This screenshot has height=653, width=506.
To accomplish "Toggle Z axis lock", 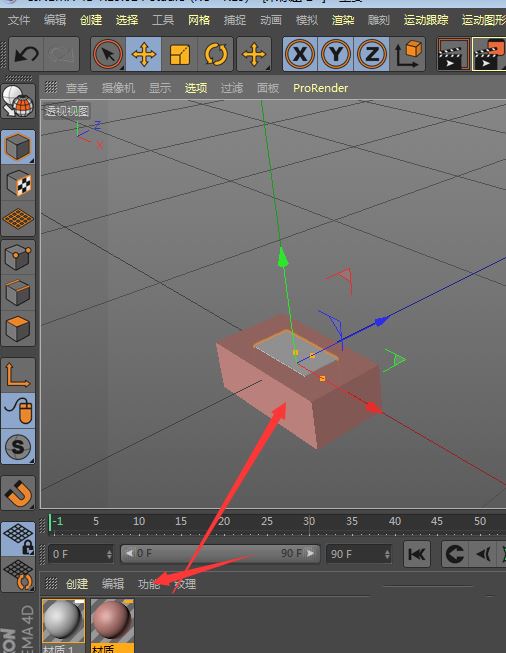I will [371, 54].
